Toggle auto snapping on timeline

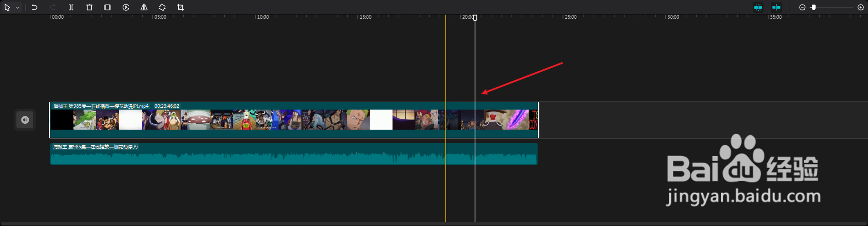pos(758,7)
